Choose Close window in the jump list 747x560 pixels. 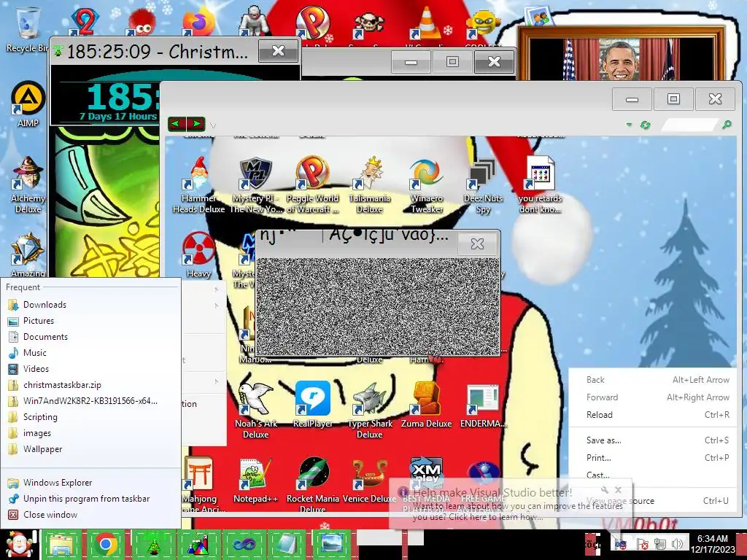[x=90, y=515]
